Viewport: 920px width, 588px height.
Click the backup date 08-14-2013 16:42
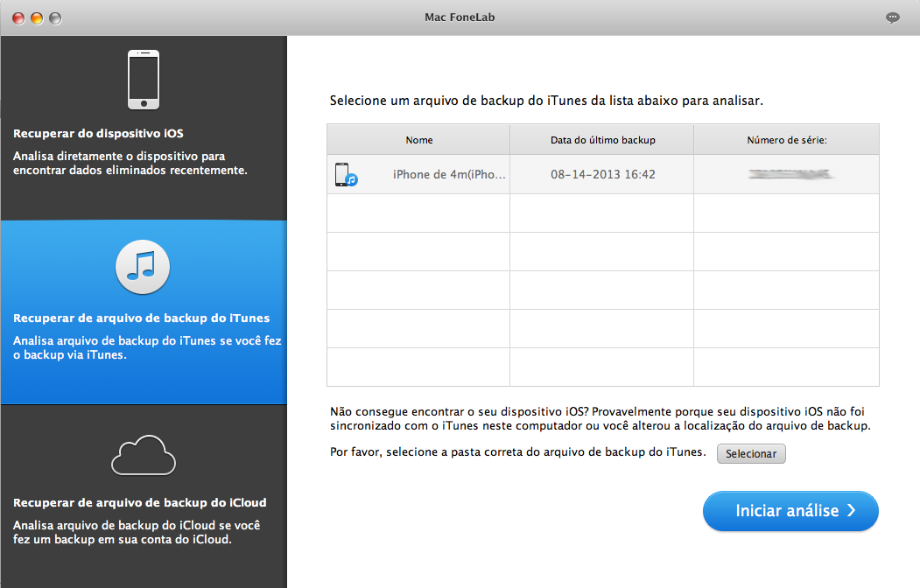[602, 174]
